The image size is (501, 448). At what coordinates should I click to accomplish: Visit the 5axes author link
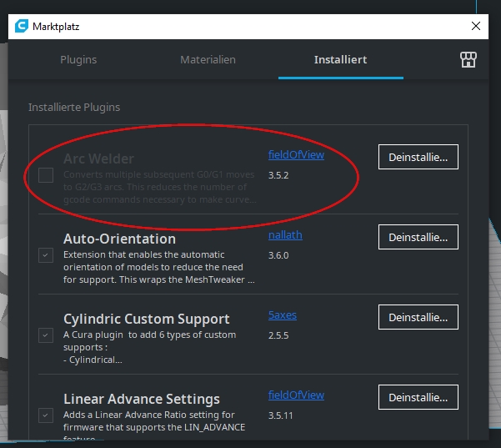pyautogui.click(x=282, y=315)
